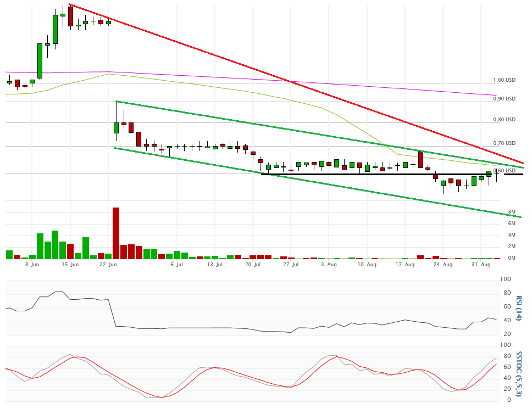
Task: Click the black horizontal support line
Action: pyautogui.click(x=385, y=175)
